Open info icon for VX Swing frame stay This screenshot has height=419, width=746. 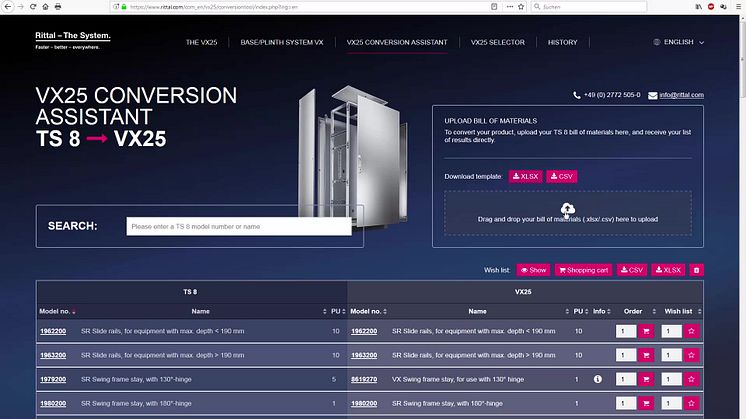point(598,379)
